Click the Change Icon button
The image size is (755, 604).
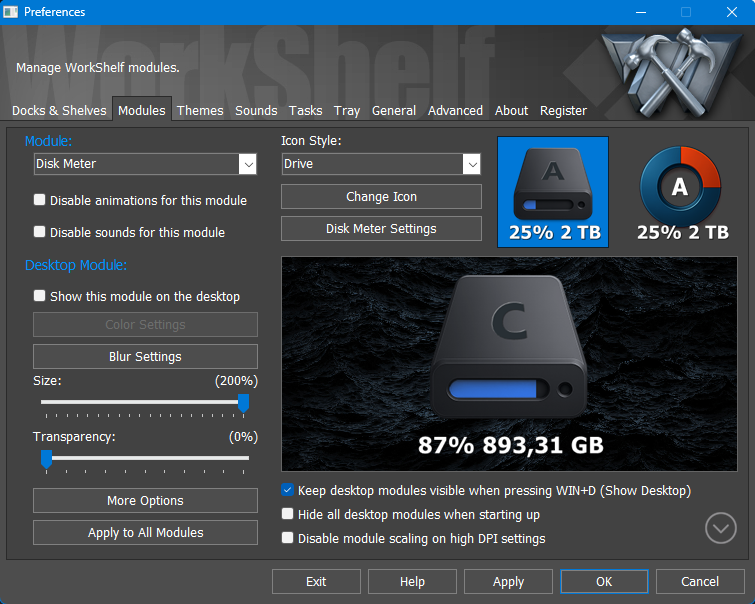[x=381, y=197]
